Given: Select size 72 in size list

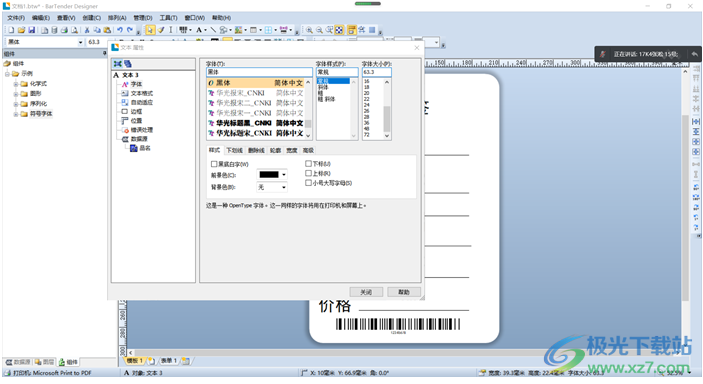Looking at the screenshot, I should (367, 135).
